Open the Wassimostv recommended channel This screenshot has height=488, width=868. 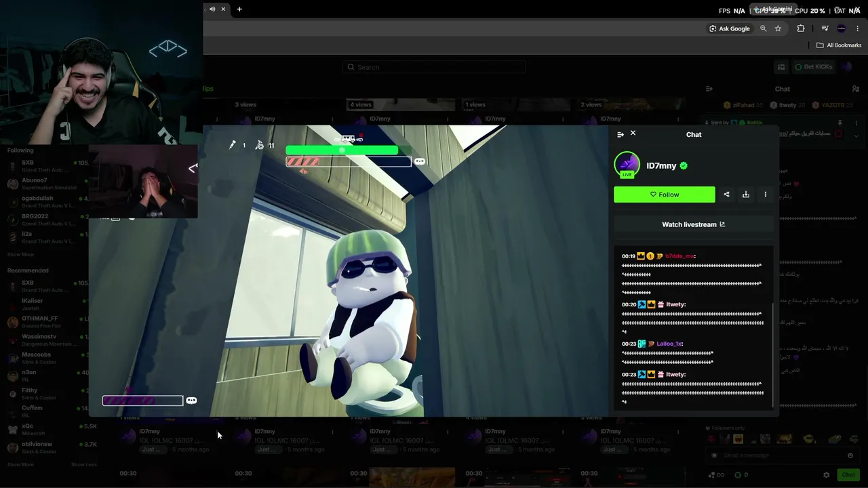47,340
